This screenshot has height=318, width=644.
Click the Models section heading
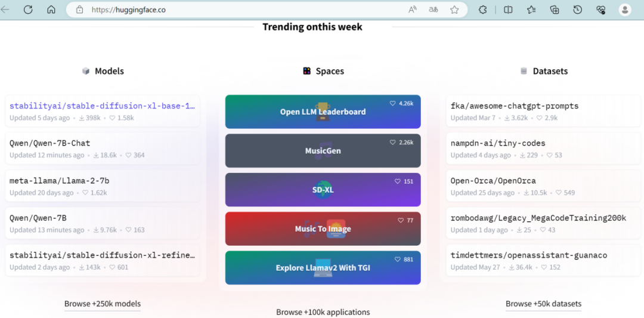(x=109, y=71)
